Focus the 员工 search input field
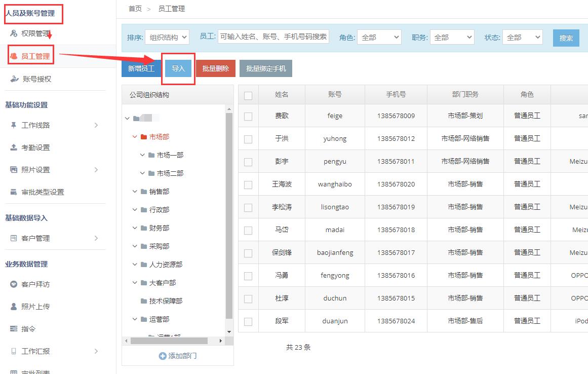This screenshot has height=374, width=588. [x=273, y=37]
